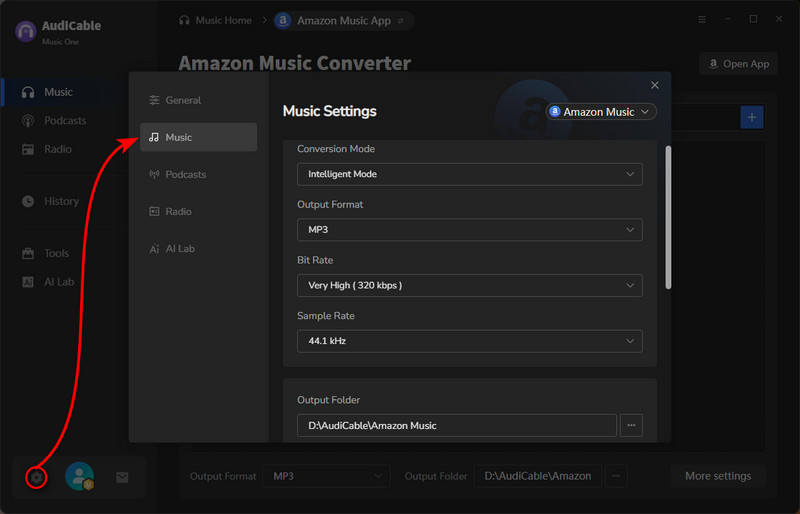Expand the Bit Rate dropdown
The width and height of the screenshot is (800, 514).
tap(469, 285)
